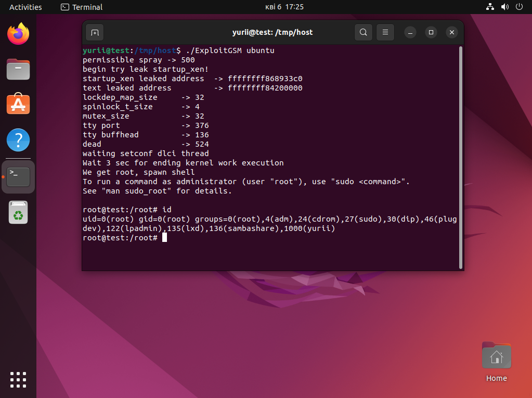Image resolution: width=532 pixels, height=398 pixels.
Task: Click the window title yurii@test: /tmp/host
Action: pyautogui.click(x=273, y=32)
